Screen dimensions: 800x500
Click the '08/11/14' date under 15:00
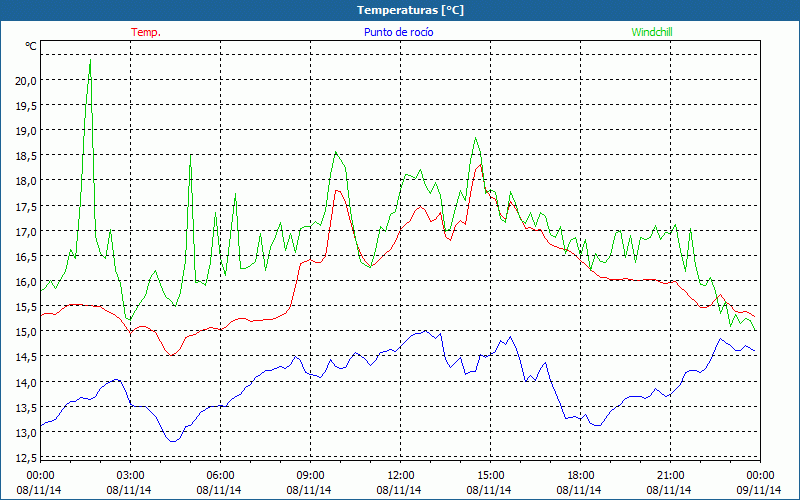(489, 490)
